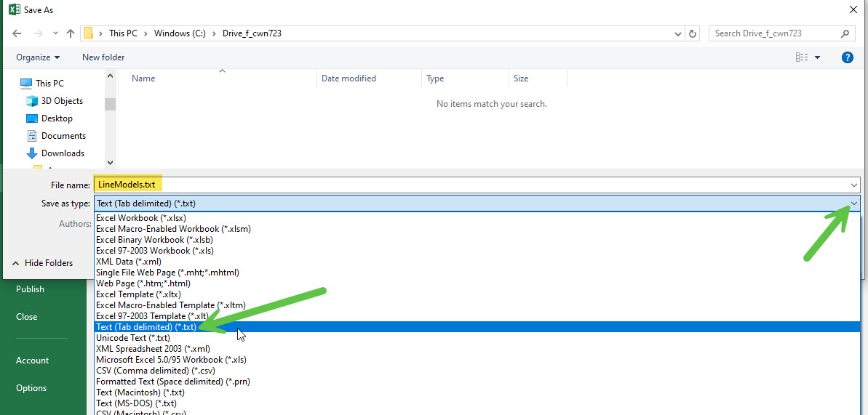Refresh the folder view
868x415 pixels.
[693, 33]
